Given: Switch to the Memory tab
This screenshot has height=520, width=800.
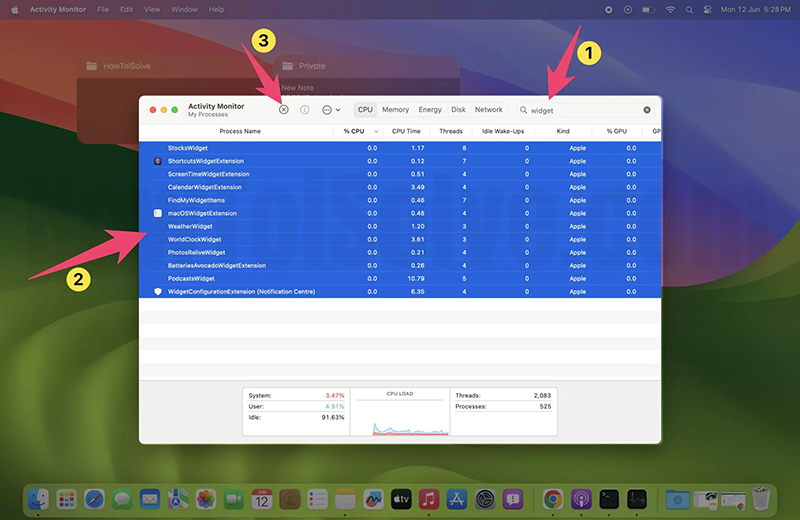Looking at the screenshot, I should click(x=395, y=110).
